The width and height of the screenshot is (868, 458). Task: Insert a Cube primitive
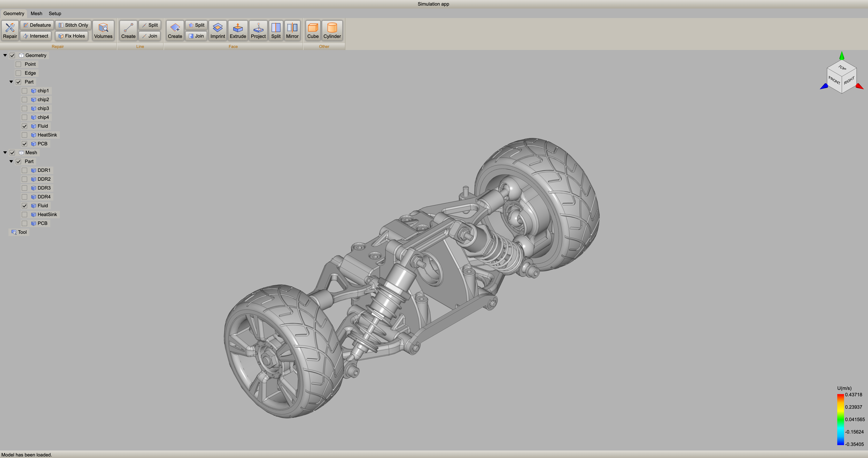(313, 30)
